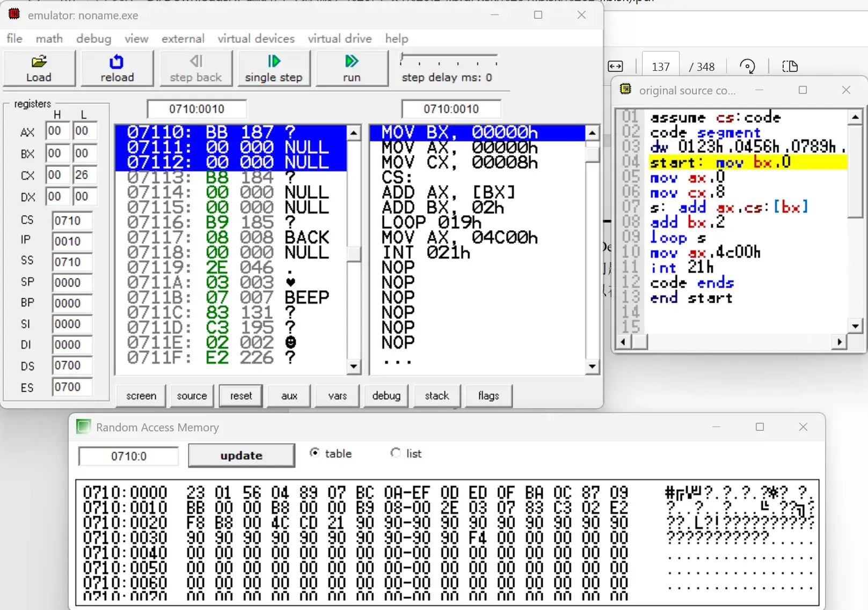The image size is (868, 610).
Task: Select the table radio button
Action: click(315, 453)
